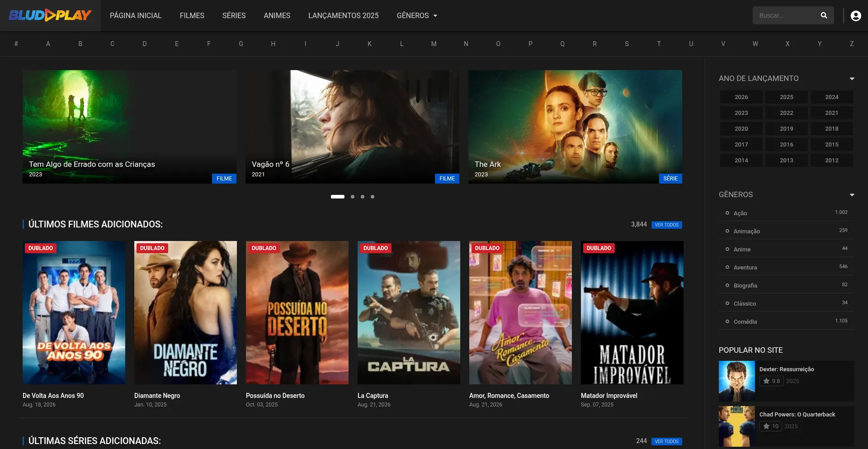Image resolution: width=868 pixels, height=449 pixels.
Task: Click Ver Todos for latest films
Action: [x=667, y=225]
